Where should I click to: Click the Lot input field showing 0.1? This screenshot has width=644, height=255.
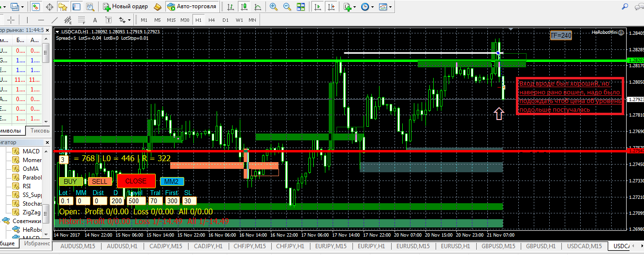[x=66, y=201]
